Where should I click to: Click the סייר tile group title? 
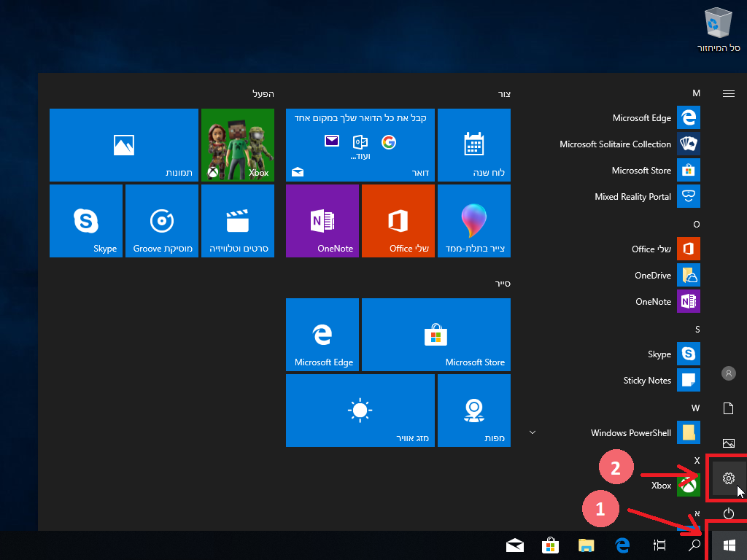(x=503, y=284)
